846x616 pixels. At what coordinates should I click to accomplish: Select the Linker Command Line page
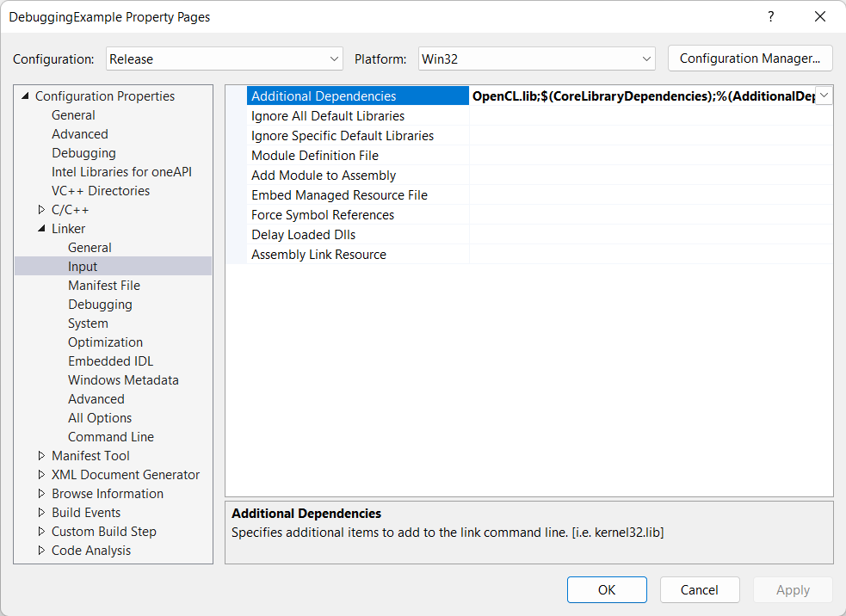110,437
